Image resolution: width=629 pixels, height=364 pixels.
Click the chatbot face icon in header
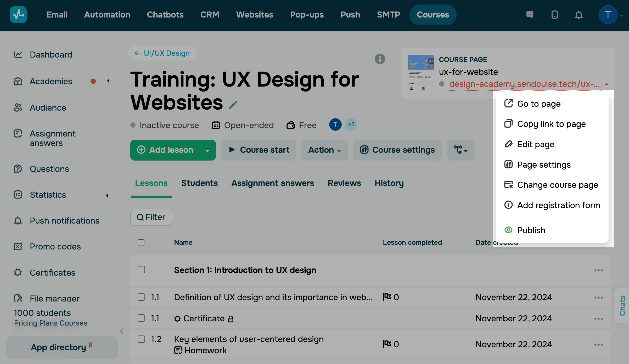[530, 15]
